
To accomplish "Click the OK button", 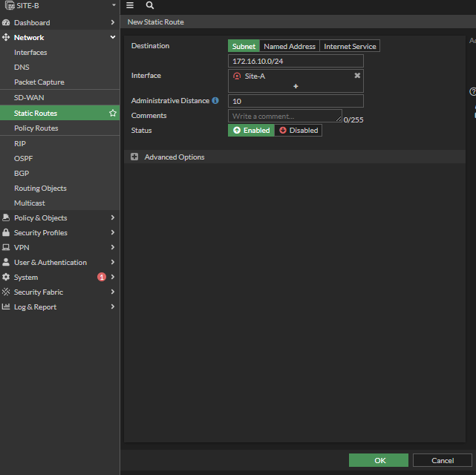I will pos(379,460).
